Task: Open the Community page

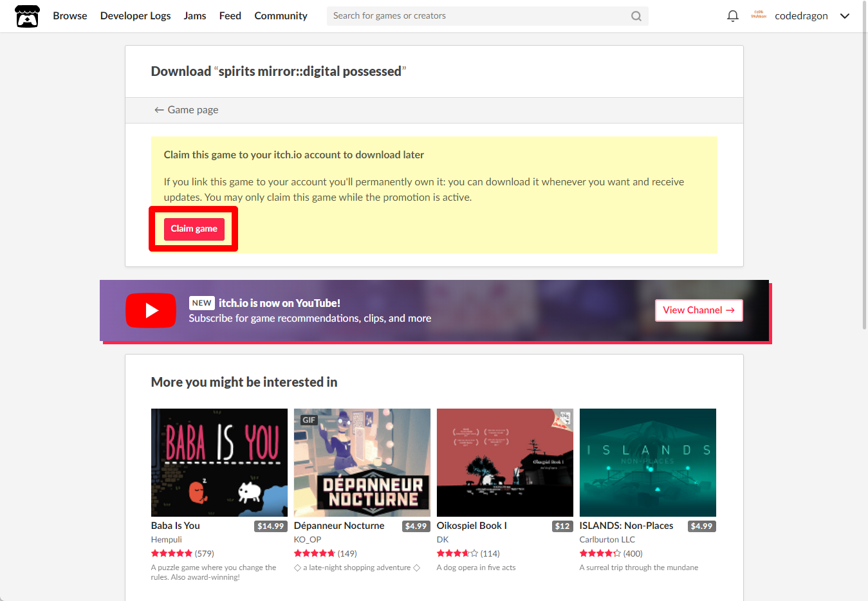Action: click(x=281, y=15)
